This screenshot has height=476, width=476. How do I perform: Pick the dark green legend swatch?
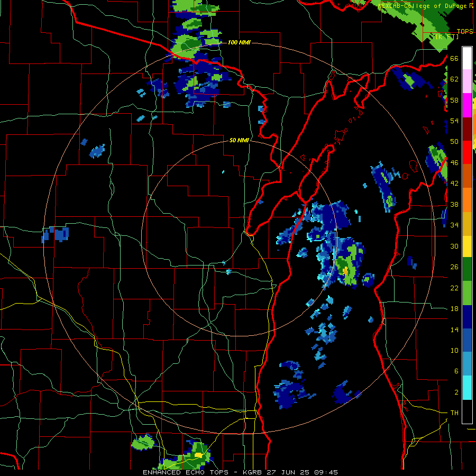click(467, 269)
